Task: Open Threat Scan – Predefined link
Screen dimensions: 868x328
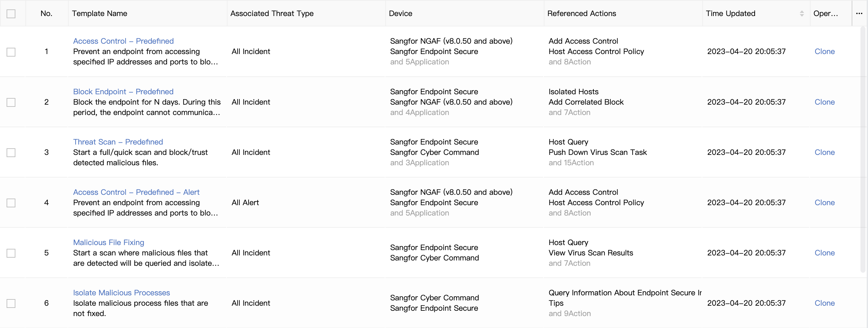Action: 118,142
